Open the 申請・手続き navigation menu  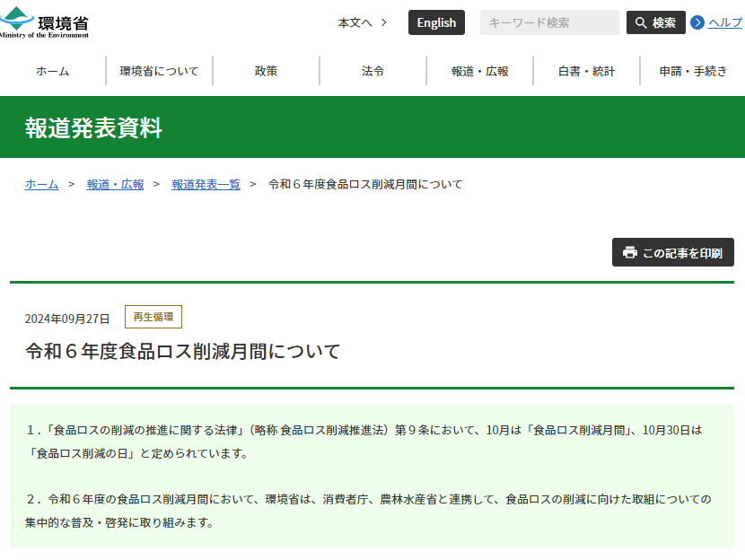click(x=691, y=71)
